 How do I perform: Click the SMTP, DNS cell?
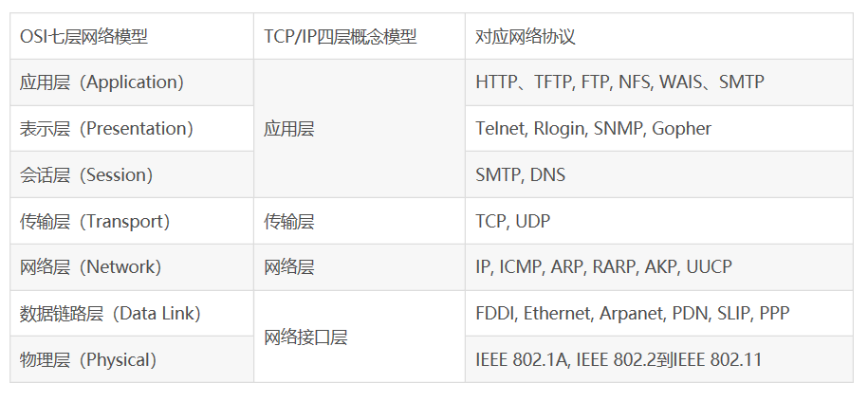click(658, 174)
